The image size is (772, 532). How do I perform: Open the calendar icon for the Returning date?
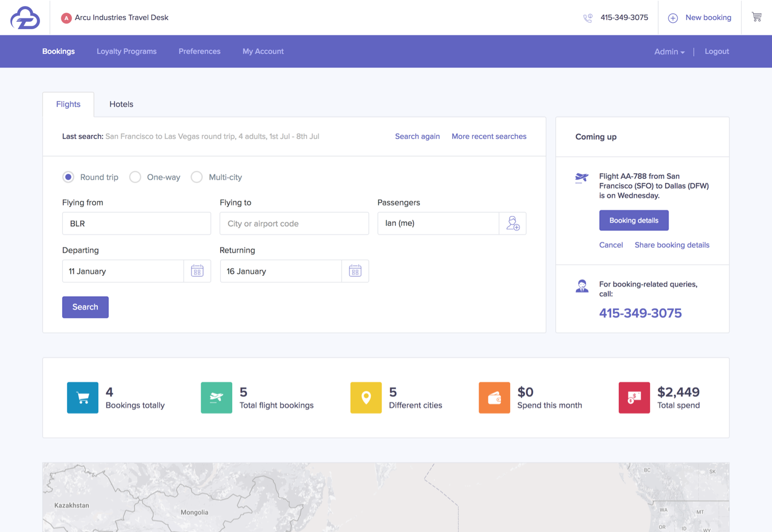point(355,271)
